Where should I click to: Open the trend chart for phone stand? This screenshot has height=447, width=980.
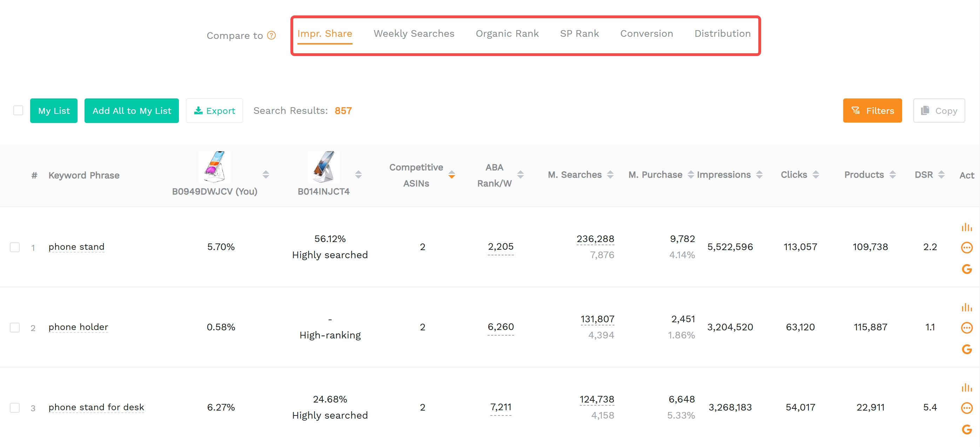[967, 226]
